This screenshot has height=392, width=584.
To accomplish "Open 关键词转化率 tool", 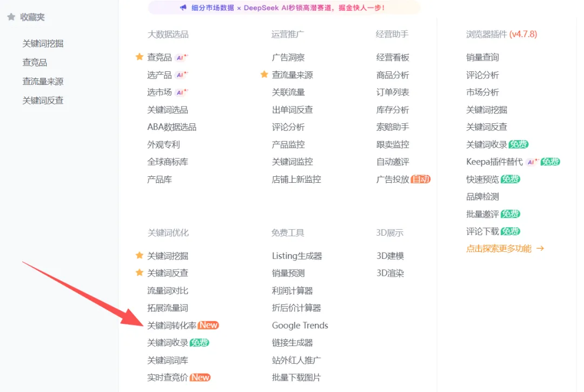I will [172, 325].
